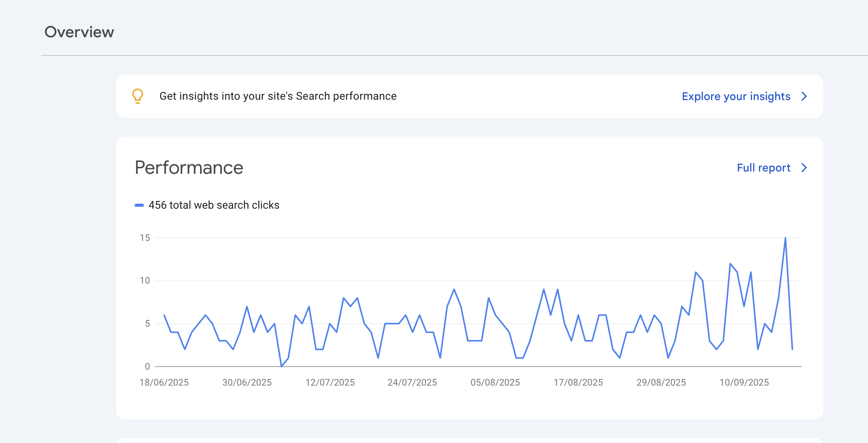Click the Performance card heading
The width and height of the screenshot is (868, 443).
(x=189, y=168)
